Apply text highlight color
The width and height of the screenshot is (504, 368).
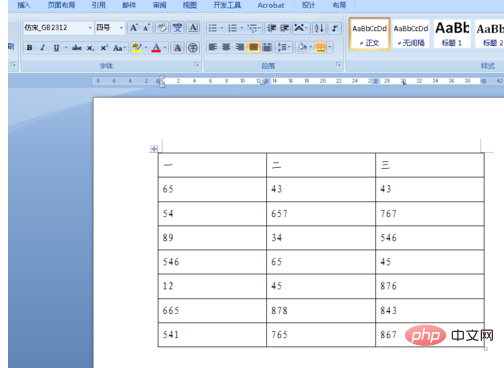tap(137, 48)
